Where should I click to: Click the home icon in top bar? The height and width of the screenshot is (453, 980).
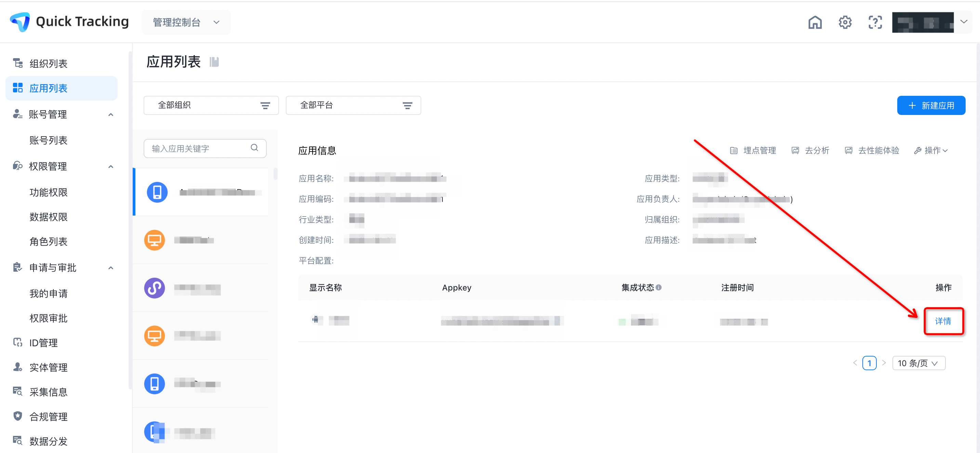click(815, 22)
